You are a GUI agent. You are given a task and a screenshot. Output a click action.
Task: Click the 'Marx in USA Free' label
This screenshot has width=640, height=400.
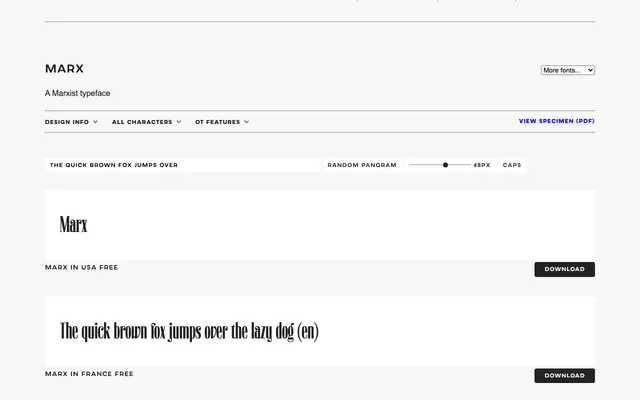point(81,267)
